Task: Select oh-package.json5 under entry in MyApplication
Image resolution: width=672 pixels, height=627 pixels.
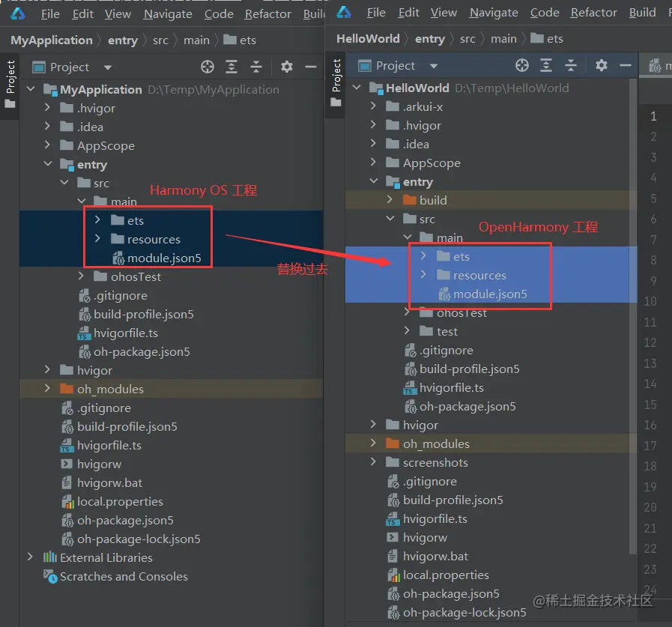Action: [x=134, y=352]
